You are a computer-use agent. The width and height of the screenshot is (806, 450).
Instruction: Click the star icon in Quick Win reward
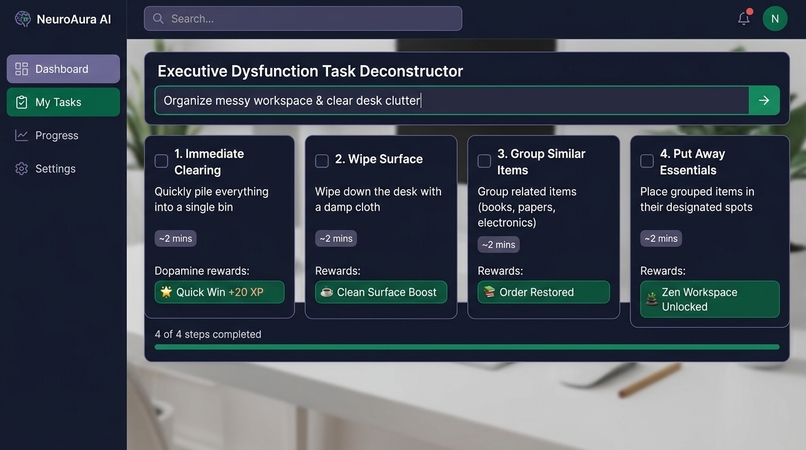(166, 292)
